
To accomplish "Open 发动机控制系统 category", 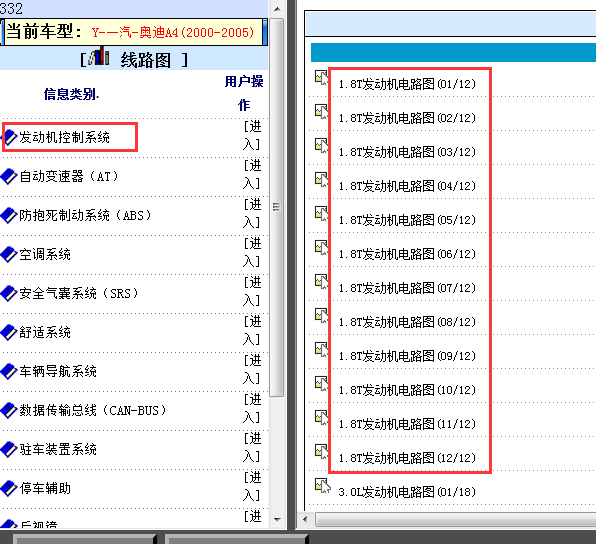I will click(x=64, y=137).
